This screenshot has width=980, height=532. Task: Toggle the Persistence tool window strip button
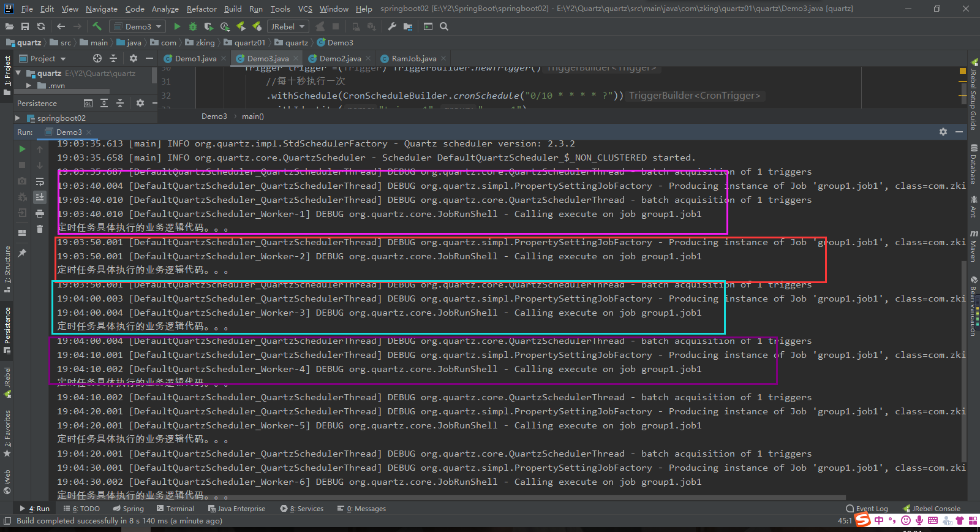pos(7,330)
